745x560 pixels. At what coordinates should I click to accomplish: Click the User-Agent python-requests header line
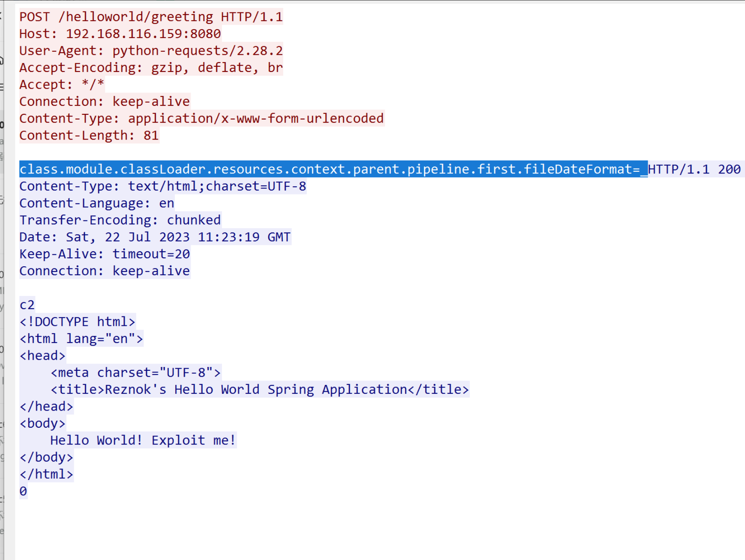[x=151, y=51]
